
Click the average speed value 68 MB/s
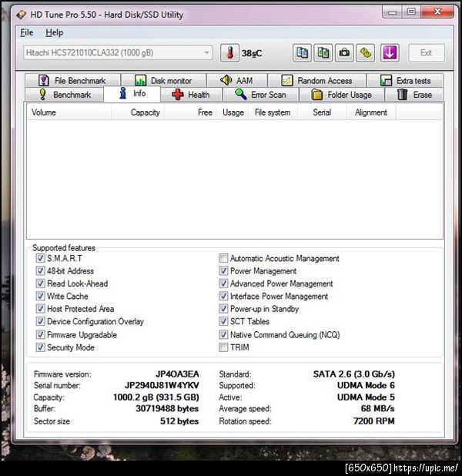point(378,409)
